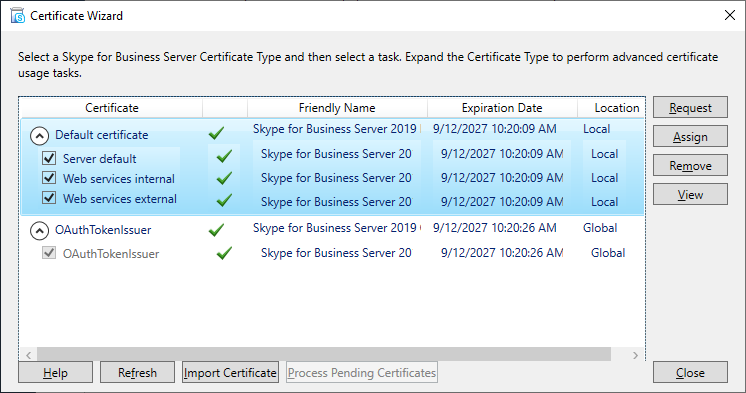Click Import Certificate button
746x393 pixels.
[230, 373]
